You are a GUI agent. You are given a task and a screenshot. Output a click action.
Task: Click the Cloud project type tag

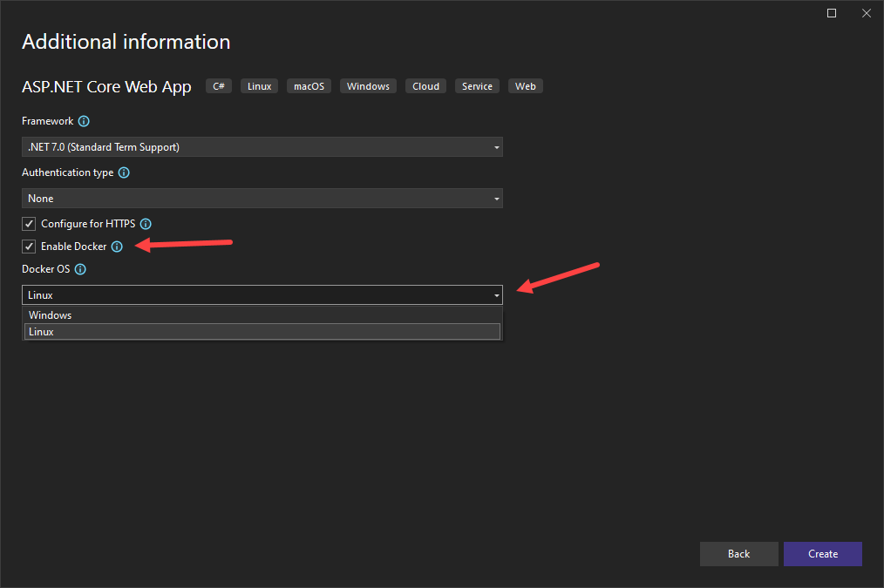coord(425,86)
